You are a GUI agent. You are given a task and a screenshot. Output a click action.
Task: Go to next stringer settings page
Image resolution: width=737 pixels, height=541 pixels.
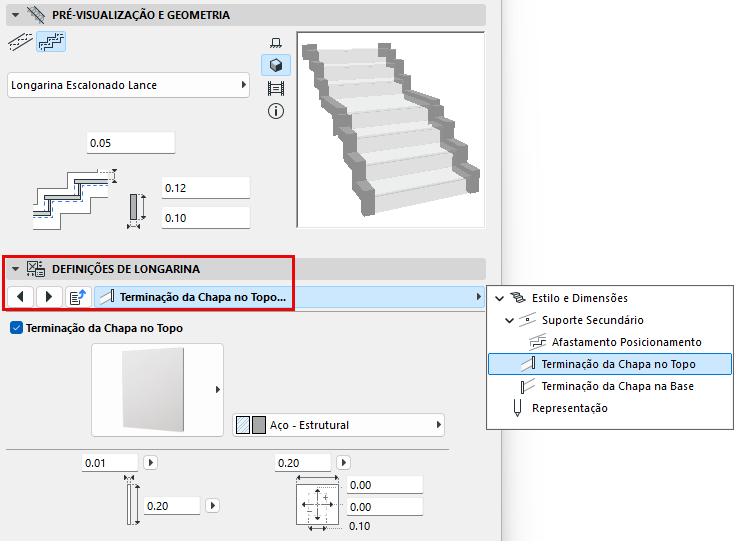click(x=49, y=297)
